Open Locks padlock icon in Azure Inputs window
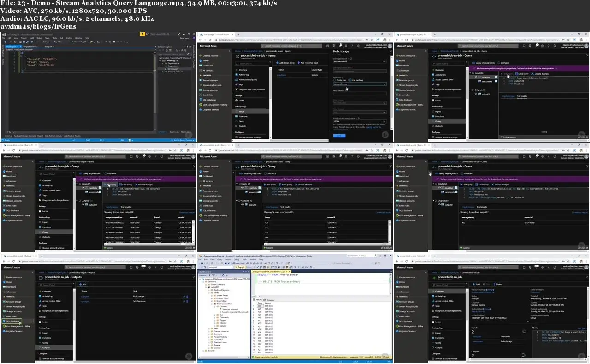The height and width of the screenshot is (364, 590). click(x=237, y=100)
